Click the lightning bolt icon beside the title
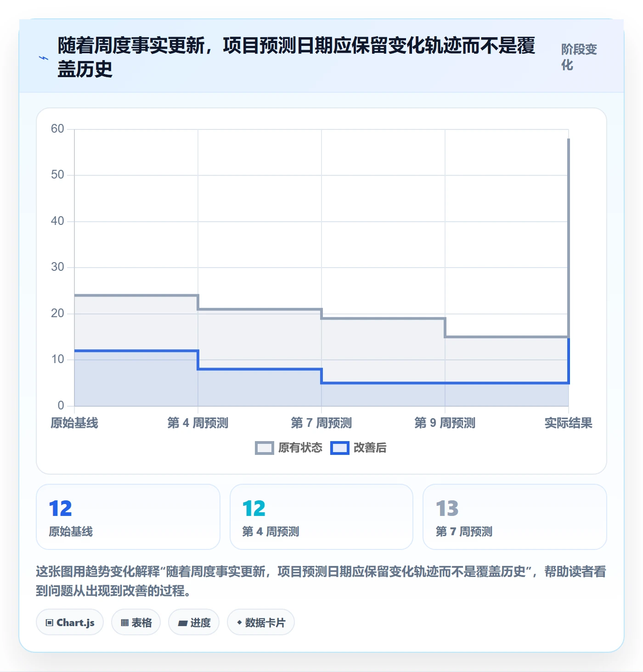Screen dimensions: 643x672 (x=44, y=58)
